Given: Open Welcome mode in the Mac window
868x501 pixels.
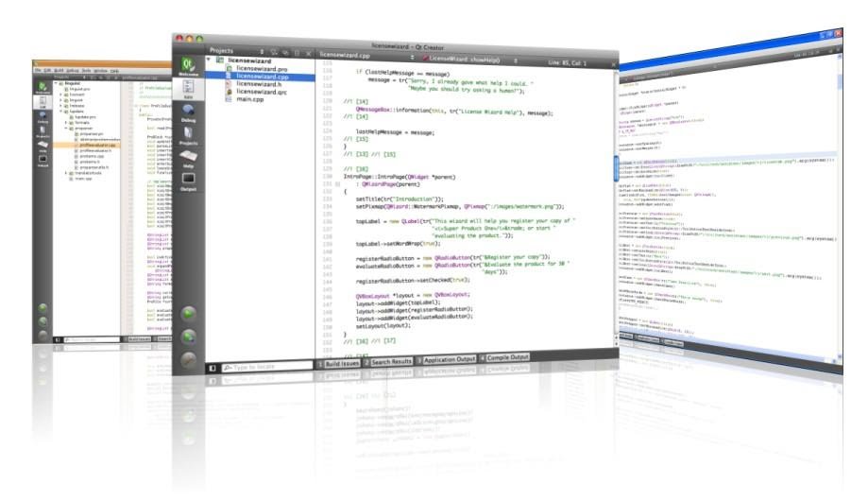Looking at the screenshot, I should tap(188, 66).
